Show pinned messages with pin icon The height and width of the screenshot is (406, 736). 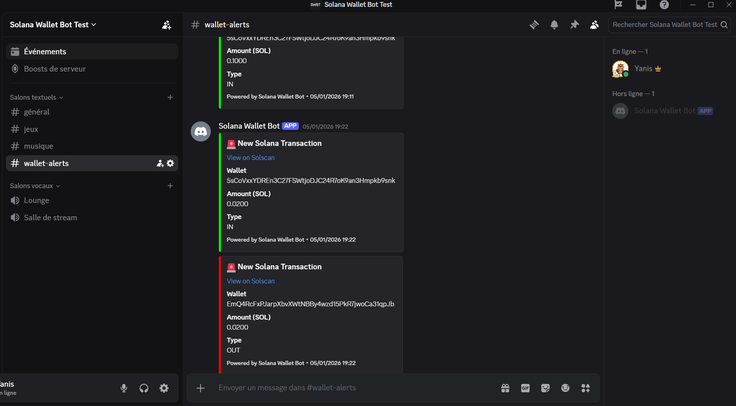click(x=574, y=25)
